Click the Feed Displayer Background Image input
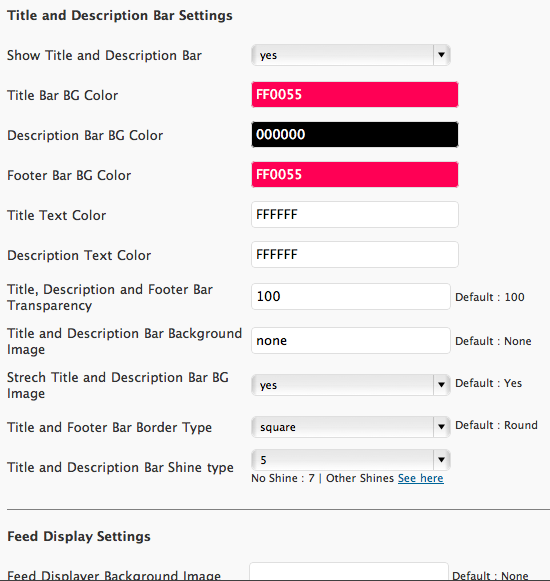Screen dimensions: 550x581 349,572
